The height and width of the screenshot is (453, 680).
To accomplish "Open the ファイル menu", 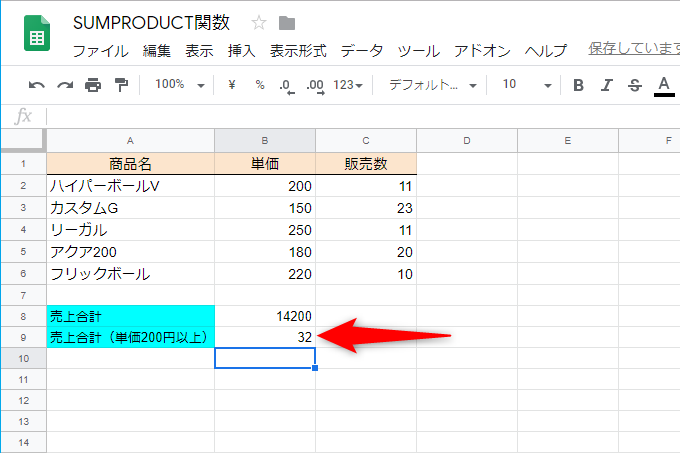I will (x=100, y=51).
